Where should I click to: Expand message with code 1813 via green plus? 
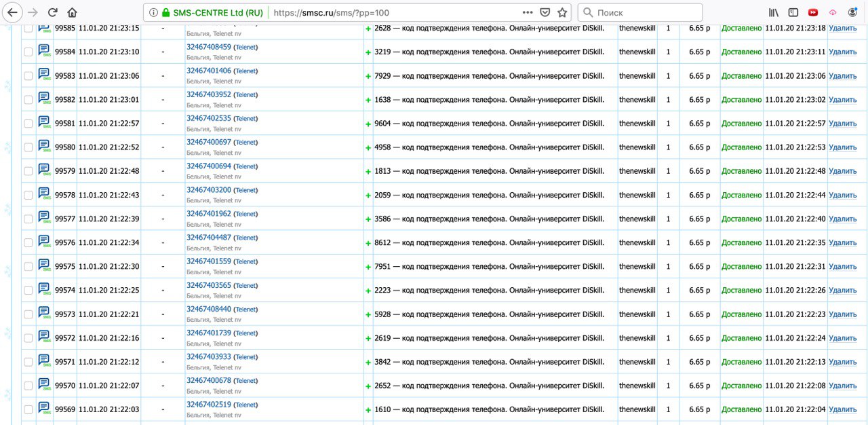click(368, 172)
